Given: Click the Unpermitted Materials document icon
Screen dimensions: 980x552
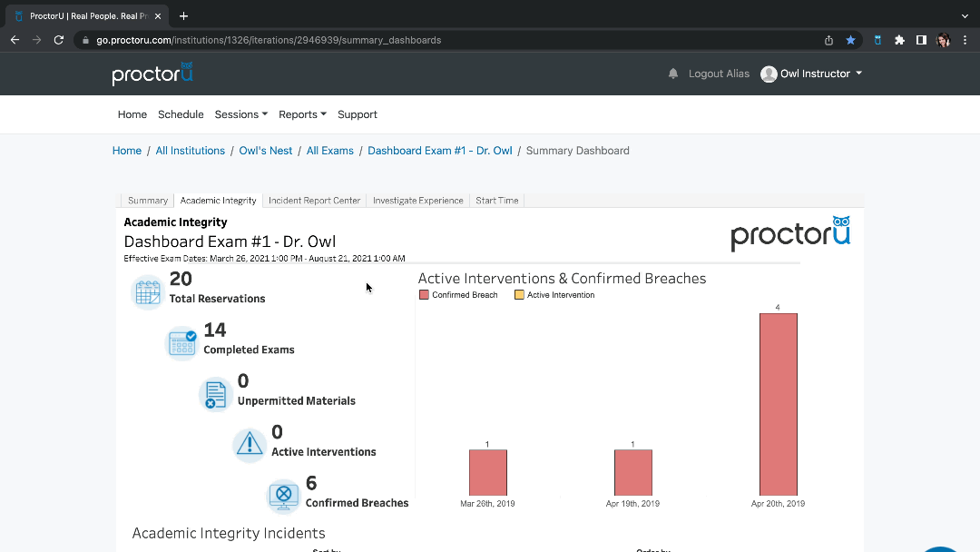Looking at the screenshot, I should [216, 394].
